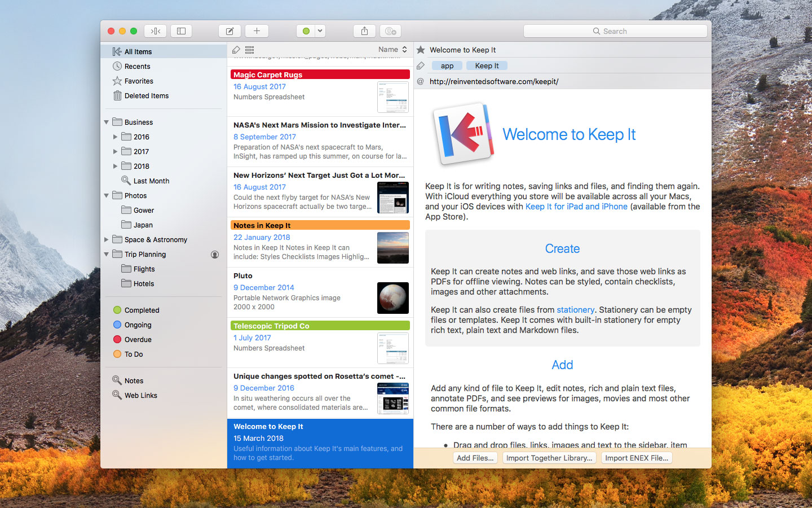Open the Keep It for iPad and iPhone link

[576, 207]
